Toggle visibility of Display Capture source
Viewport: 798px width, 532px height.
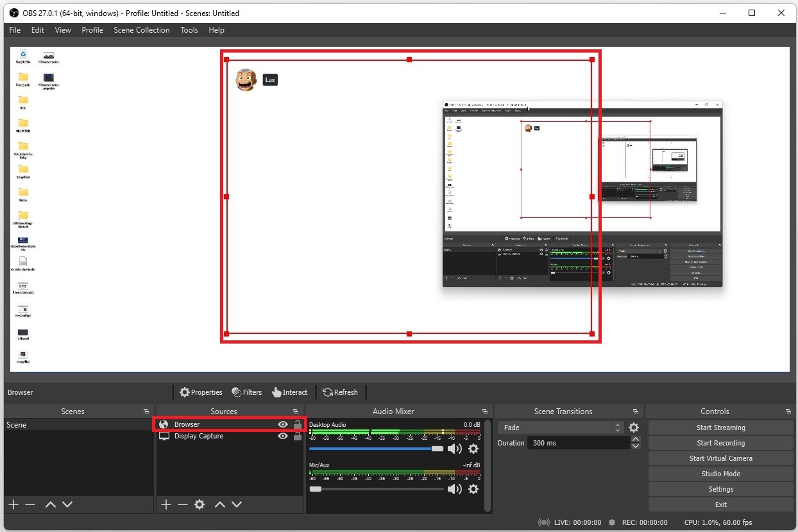282,436
